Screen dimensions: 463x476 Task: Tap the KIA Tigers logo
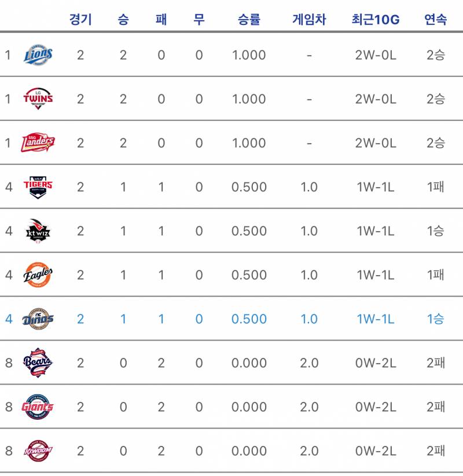(x=38, y=187)
